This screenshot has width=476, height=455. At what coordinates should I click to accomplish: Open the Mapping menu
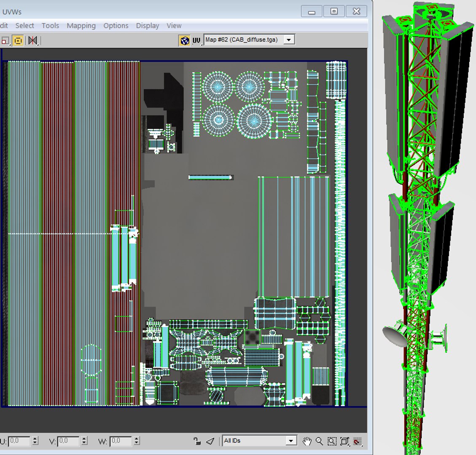coord(81,25)
